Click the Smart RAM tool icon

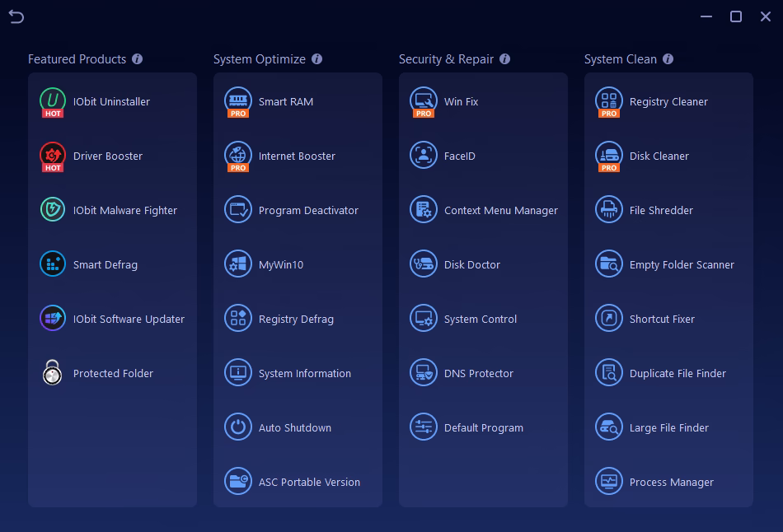[x=237, y=101]
